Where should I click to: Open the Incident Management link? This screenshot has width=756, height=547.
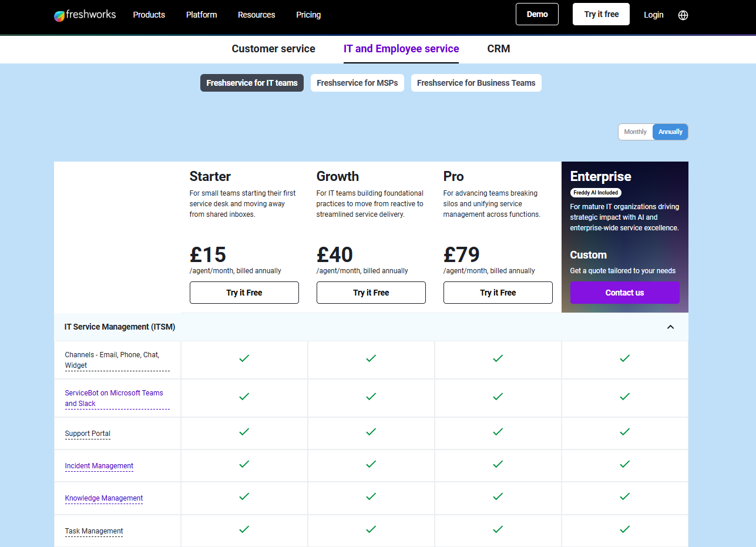(99, 466)
